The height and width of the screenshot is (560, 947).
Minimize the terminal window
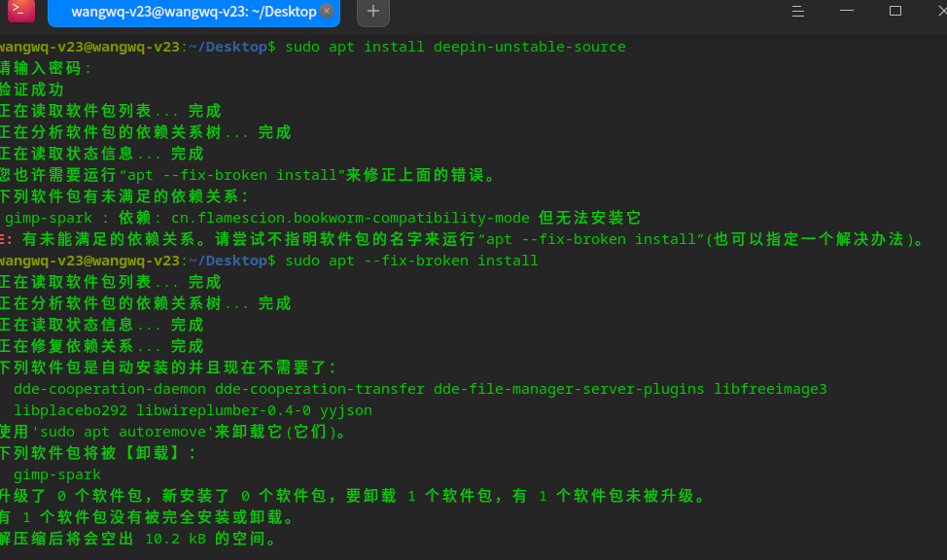coord(847,11)
